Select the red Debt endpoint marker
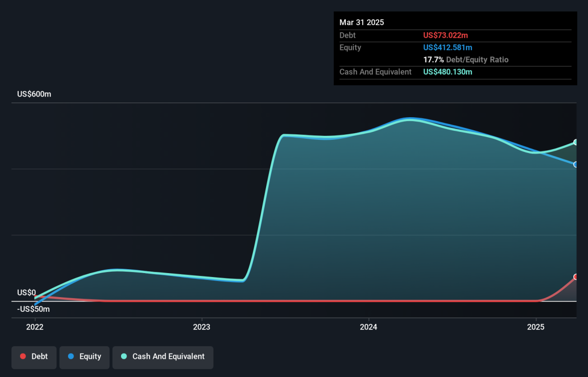 [x=576, y=277]
